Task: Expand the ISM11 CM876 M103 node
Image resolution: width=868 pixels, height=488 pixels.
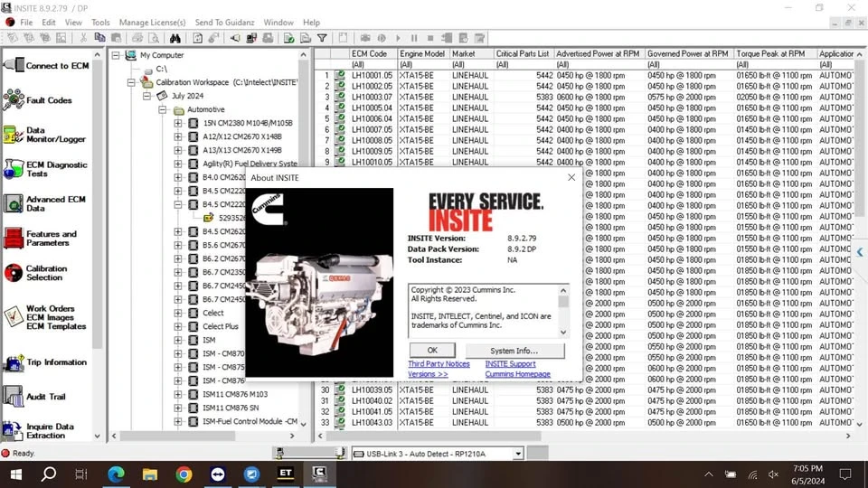Action: pos(178,395)
